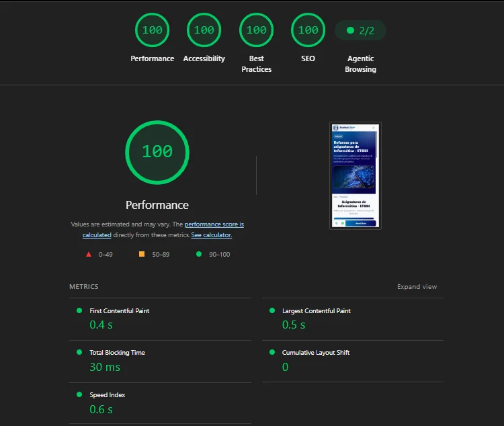Screen dimensions: 504x426
Task: Open the Best Practices category label
Action: 256,64
